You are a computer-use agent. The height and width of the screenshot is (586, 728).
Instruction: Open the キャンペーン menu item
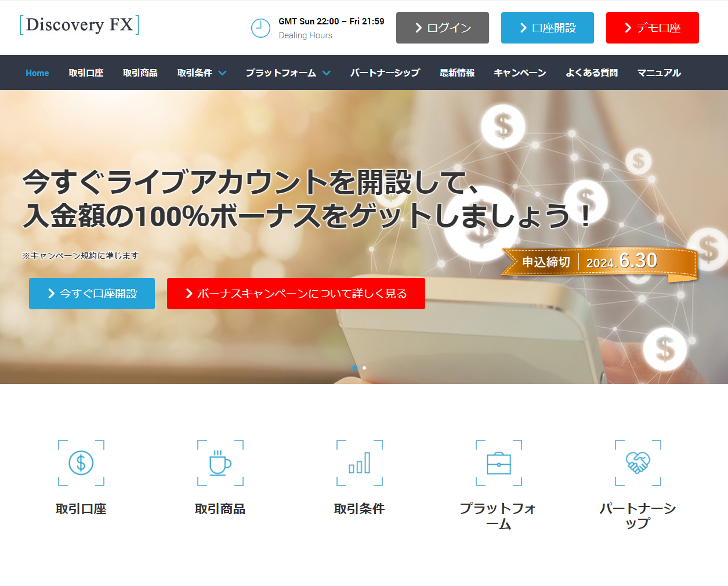click(x=520, y=73)
